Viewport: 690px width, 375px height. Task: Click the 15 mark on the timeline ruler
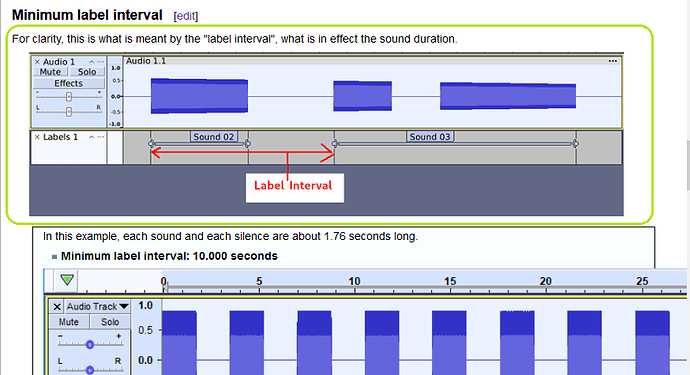pos(450,281)
